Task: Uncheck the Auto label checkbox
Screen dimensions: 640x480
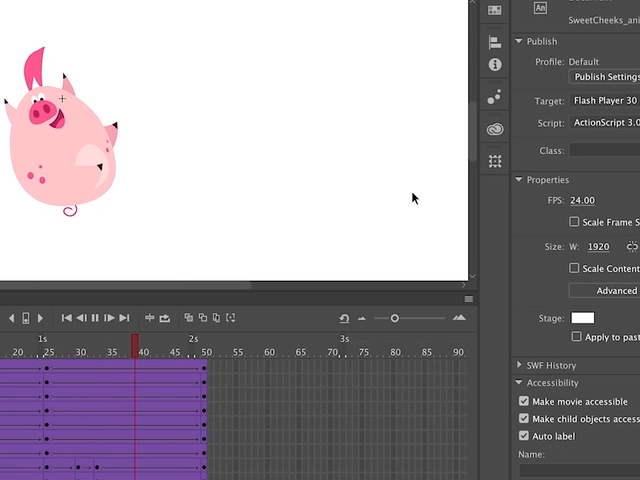Action: click(524, 436)
